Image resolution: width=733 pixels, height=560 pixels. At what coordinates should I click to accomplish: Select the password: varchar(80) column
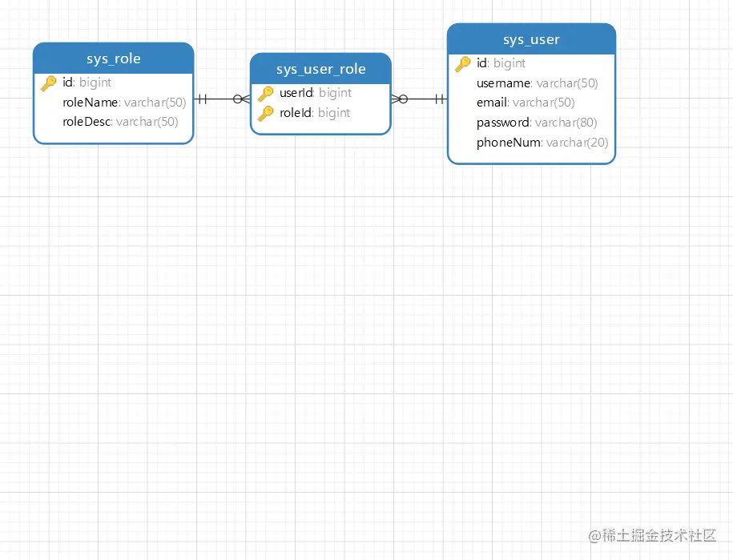tap(537, 123)
